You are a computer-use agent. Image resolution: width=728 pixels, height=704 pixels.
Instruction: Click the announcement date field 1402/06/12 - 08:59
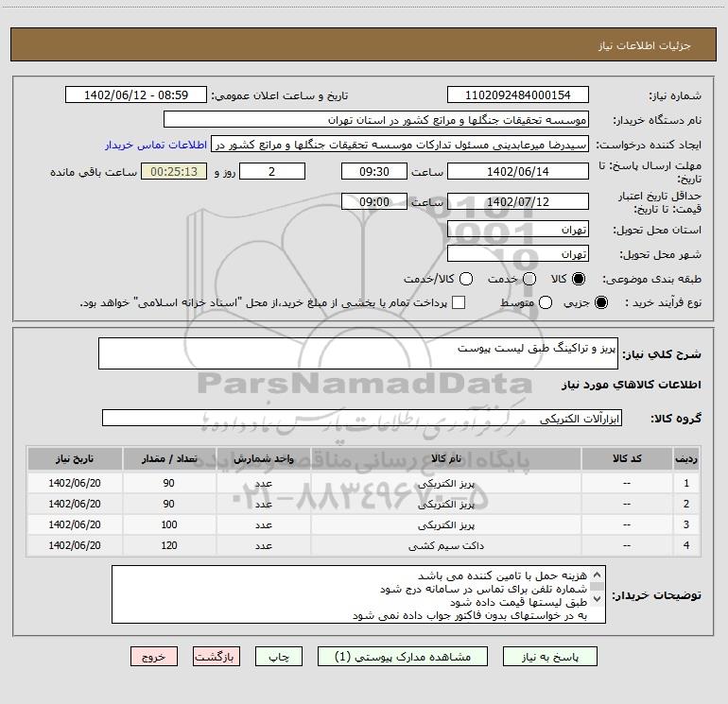click(136, 95)
